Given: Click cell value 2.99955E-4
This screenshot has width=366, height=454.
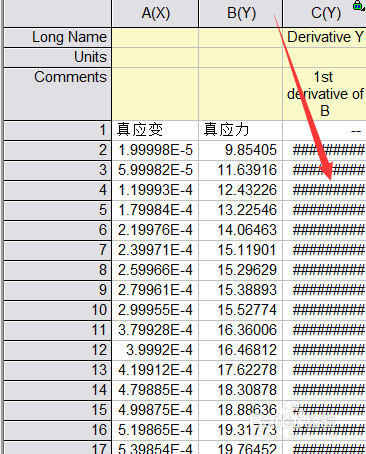Looking at the screenshot, I should pos(155,310).
